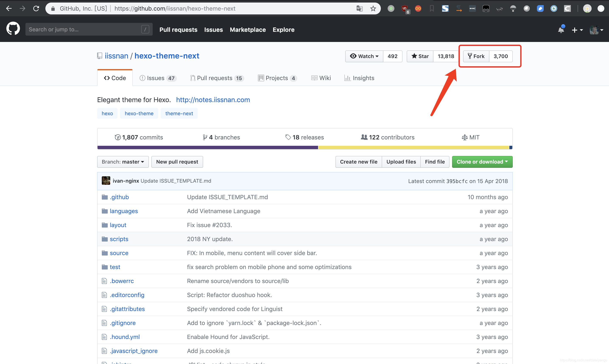Viewport: 609px width, 364px height.
Task: Open http://notes.iissnan.com link
Action: click(213, 100)
